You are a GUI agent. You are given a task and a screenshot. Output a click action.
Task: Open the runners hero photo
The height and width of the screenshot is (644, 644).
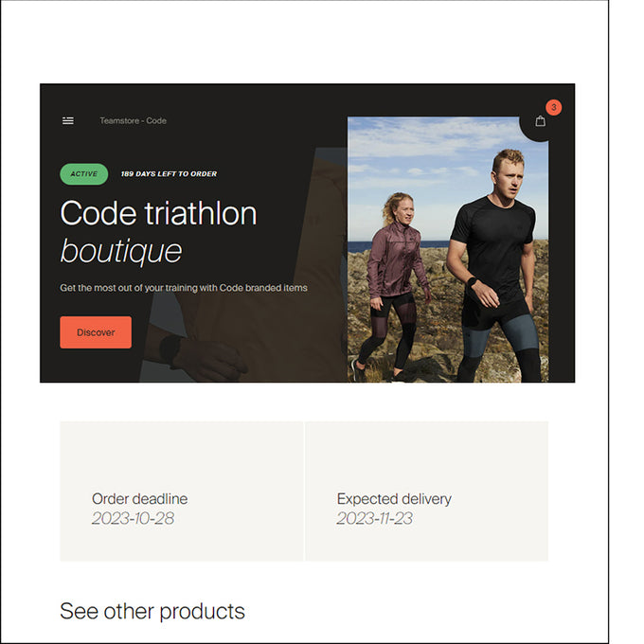(448, 250)
